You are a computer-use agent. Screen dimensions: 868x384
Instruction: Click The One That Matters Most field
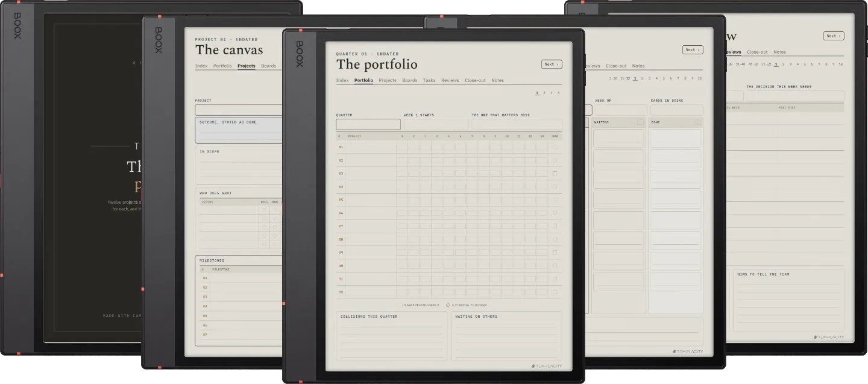point(517,124)
